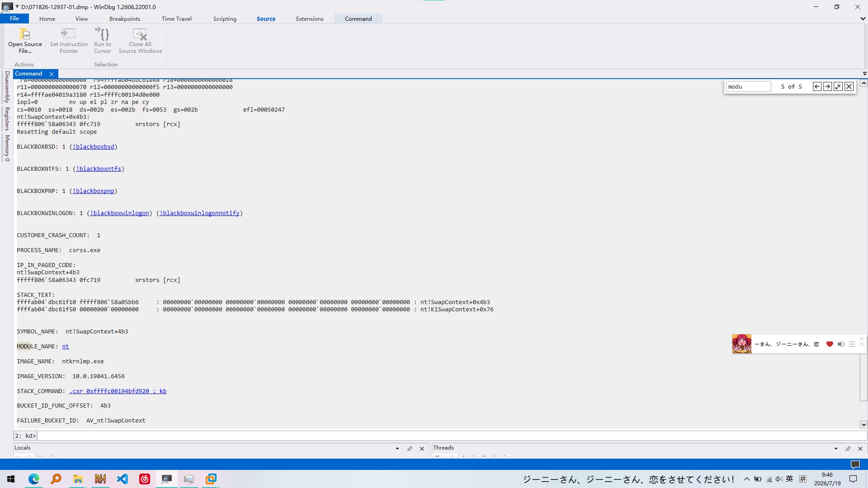
Task: Switch to the Breakpoints ribbon tab
Action: tap(125, 19)
